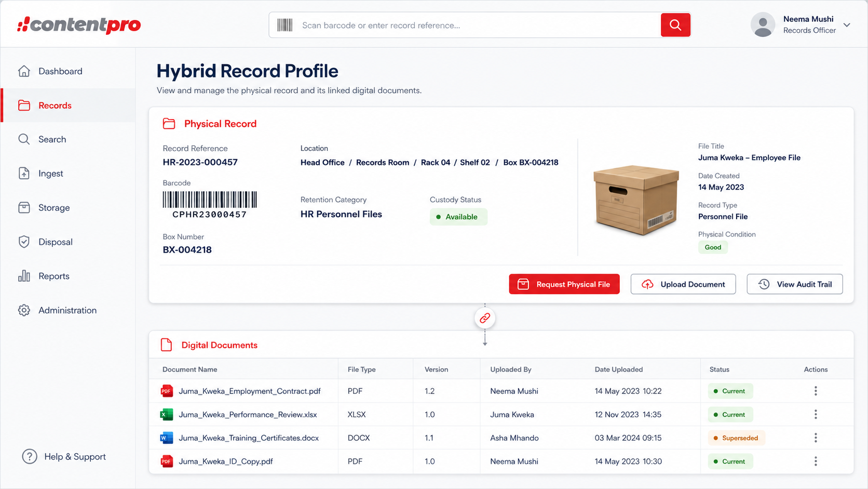Click Neema Mushi's user avatar
The width and height of the screenshot is (868, 489).
[763, 24]
